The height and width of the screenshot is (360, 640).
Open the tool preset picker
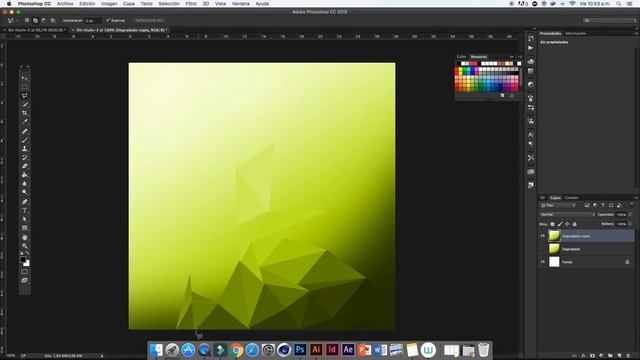12,20
